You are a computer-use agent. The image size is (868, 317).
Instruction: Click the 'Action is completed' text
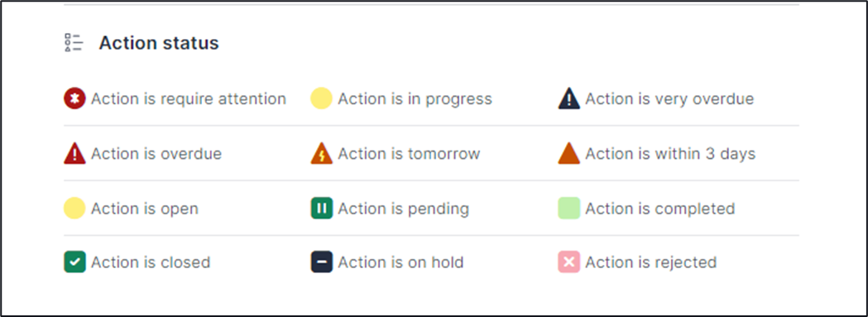(660, 209)
